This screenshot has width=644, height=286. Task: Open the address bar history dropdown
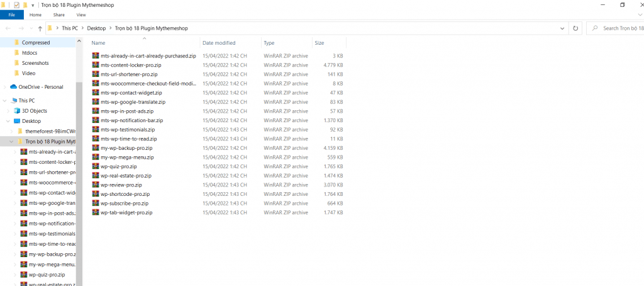click(x=561, y=28)
